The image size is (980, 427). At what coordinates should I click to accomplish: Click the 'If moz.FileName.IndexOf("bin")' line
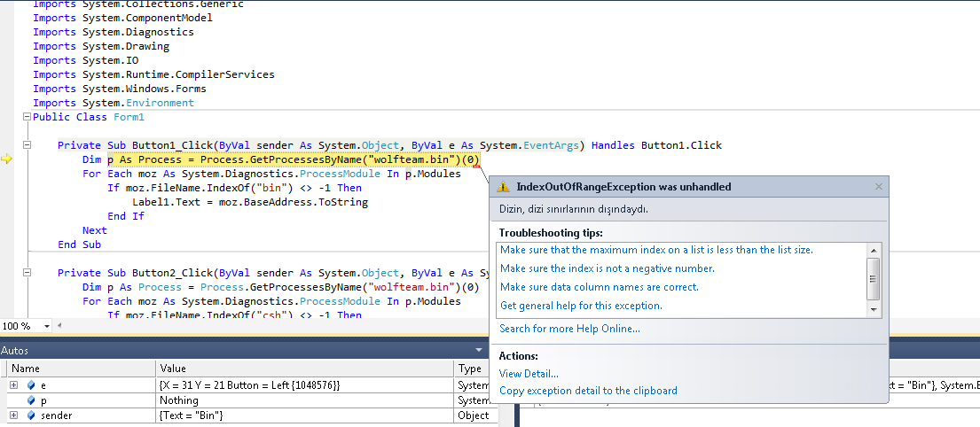pyautogui.click(x=234, y=188)
